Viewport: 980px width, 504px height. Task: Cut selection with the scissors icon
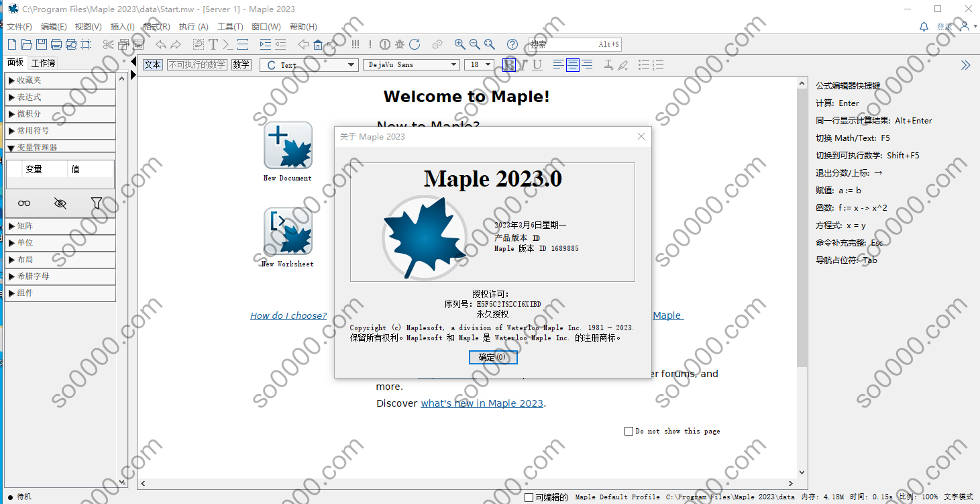coord(108,44)
